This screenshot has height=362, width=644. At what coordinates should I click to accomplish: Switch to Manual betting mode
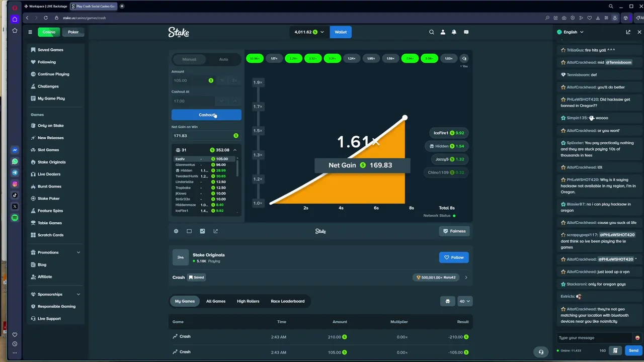coord(189,59)
